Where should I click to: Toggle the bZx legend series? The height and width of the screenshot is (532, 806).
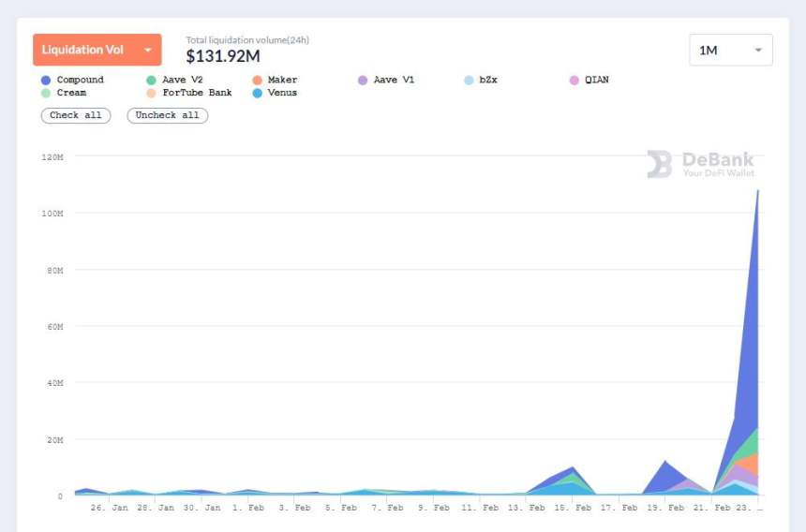coord(481,80)
